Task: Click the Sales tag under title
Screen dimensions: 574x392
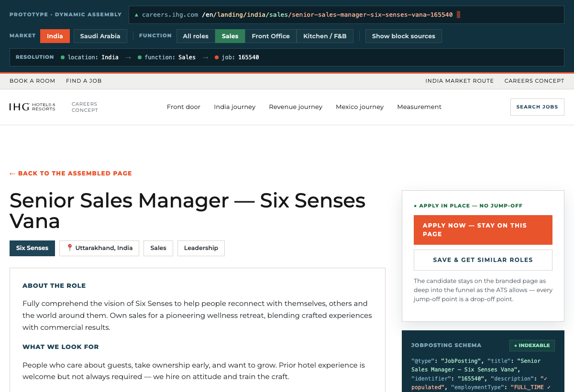Action: [158, 248]
